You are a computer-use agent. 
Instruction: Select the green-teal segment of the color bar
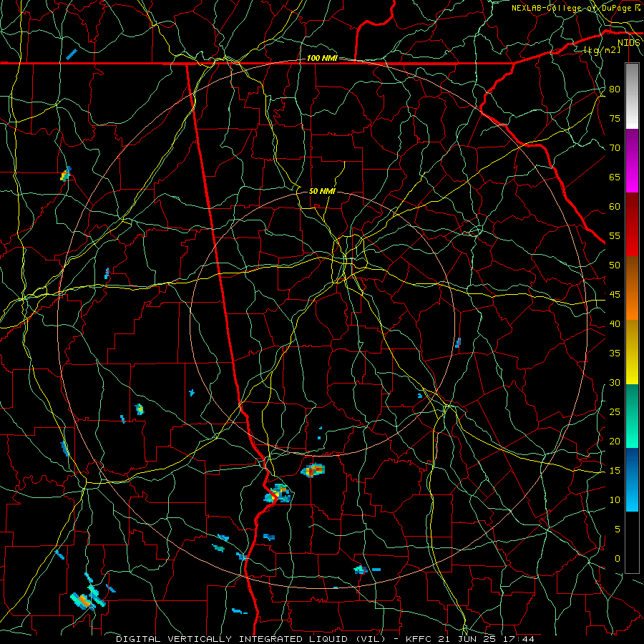click(632, 416)
